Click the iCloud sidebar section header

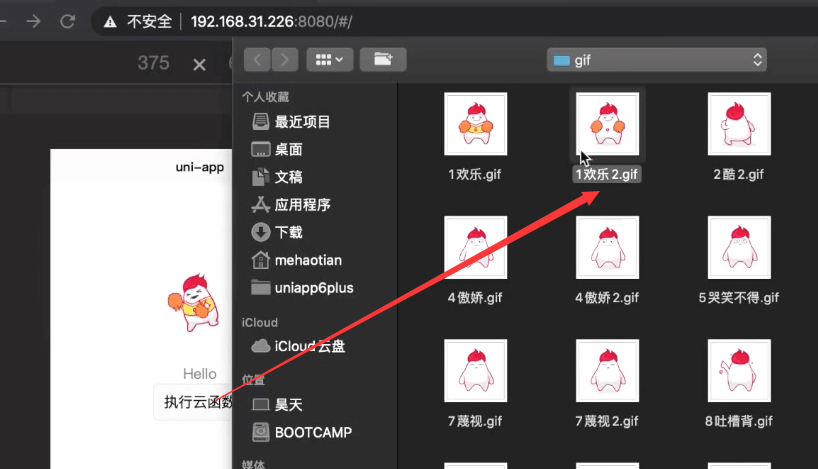(x=260, y=322)
